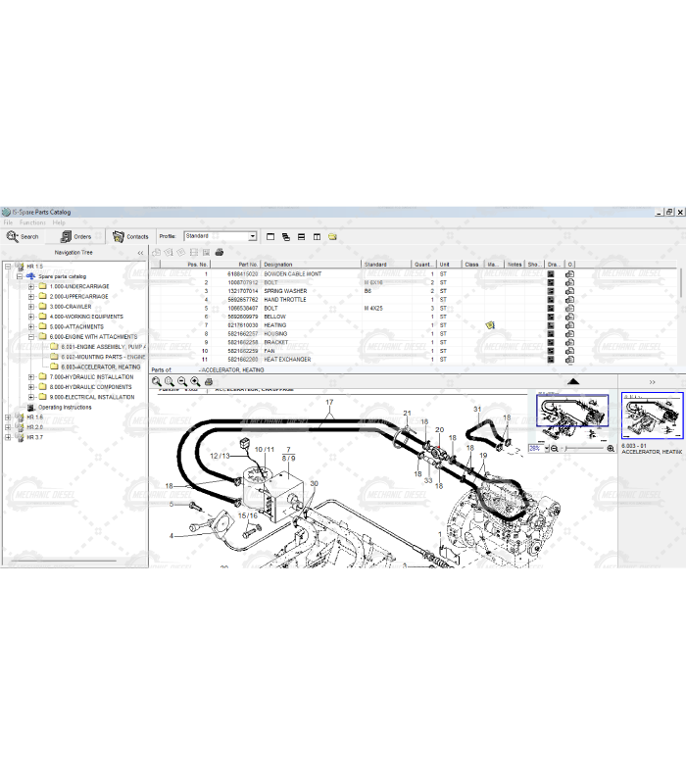Click the zoom-in plus icon beside zoom slider
Screen dimensions: 686x784
[611, 448]
